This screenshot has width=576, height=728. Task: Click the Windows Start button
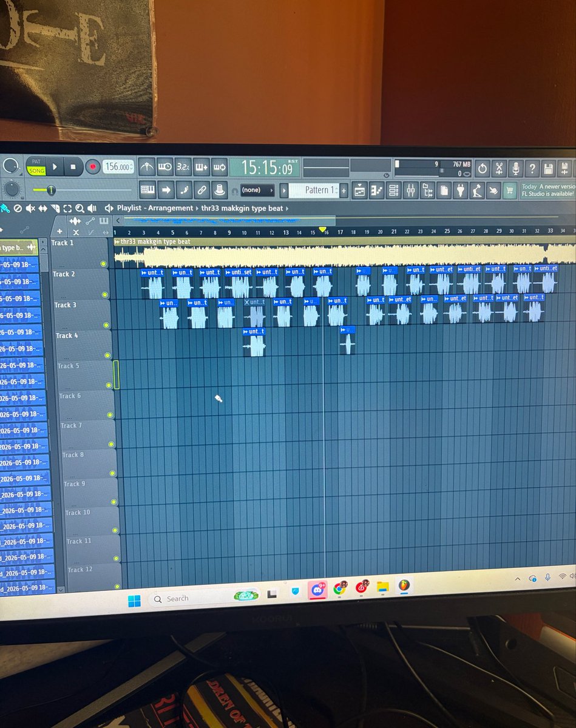(134, 600)
